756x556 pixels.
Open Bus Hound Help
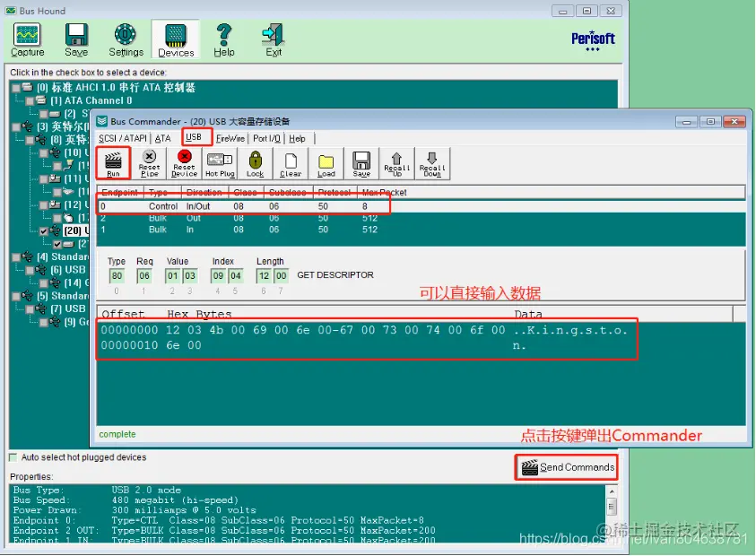point(224,40)
